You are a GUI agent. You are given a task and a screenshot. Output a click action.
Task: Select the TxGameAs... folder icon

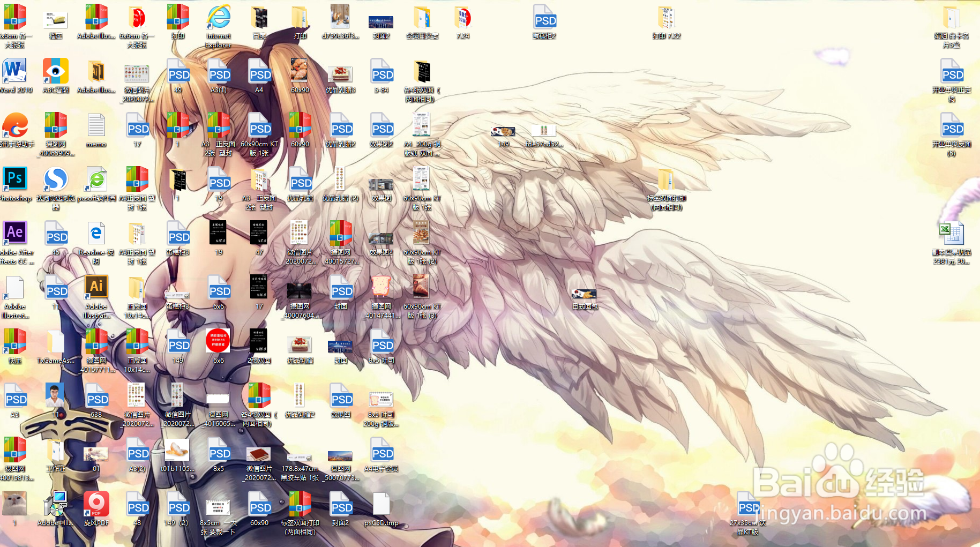pyautogui.click(x=56, y=347)
